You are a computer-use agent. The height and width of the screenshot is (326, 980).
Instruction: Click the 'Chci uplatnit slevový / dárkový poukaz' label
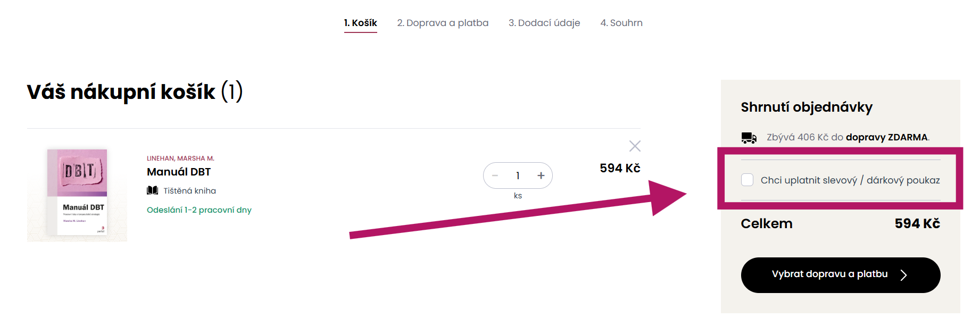850,180
